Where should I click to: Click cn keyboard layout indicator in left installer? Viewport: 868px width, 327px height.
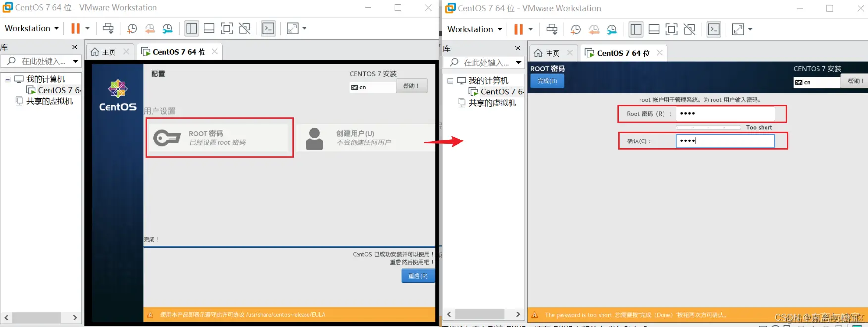pyautogui.click(x=372, y=87)
